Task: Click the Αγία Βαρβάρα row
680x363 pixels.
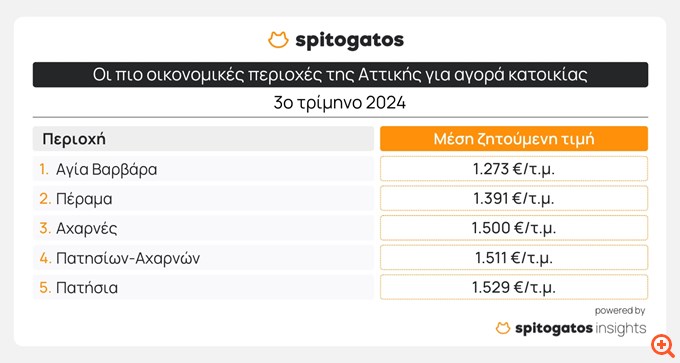Action: point(203,169)
